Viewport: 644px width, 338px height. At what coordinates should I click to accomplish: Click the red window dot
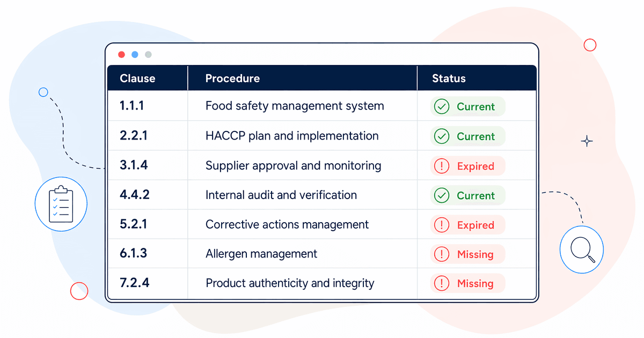coord(121,54)
